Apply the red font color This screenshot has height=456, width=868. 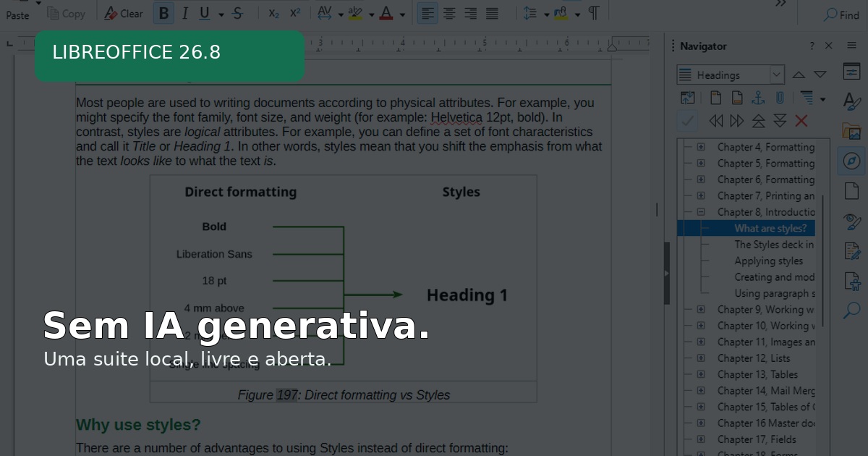coord(386,13)
